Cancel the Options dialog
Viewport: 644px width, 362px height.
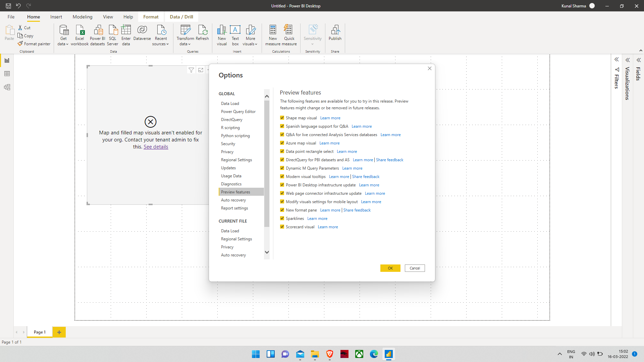coord(415,268)
